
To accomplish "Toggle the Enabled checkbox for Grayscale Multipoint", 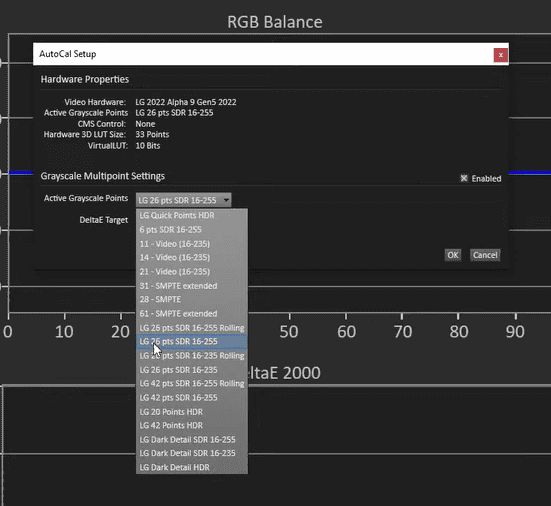I will 464,178.
